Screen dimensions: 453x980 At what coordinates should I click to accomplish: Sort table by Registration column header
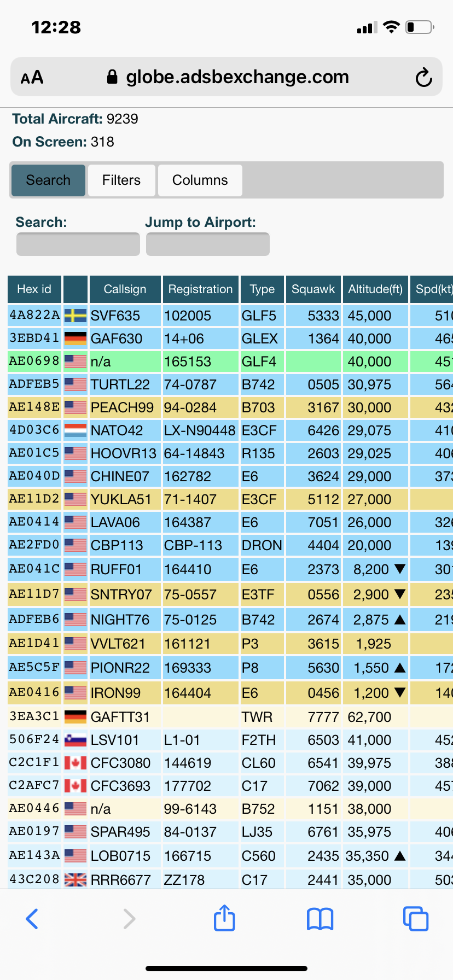tap(201, 289)
